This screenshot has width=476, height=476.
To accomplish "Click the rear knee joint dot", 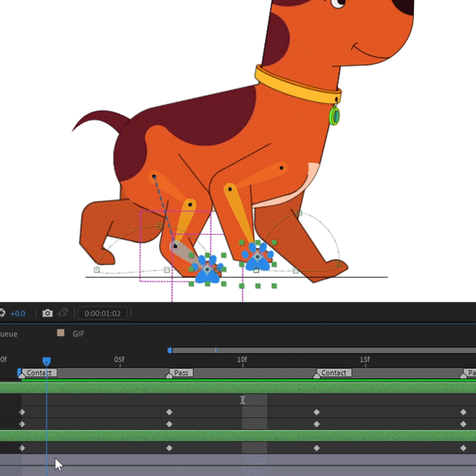I will (190, 205).
